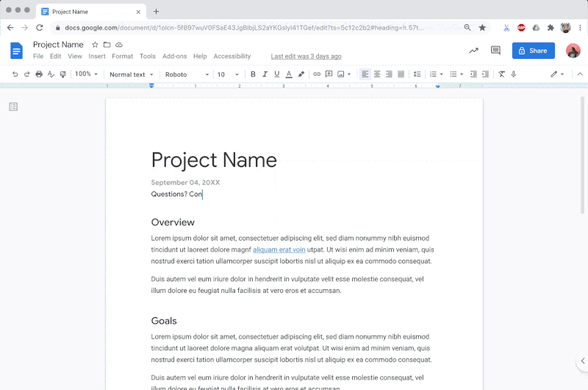This screenshot has width=588, height=390.
Task: Open the line spacing options
Action: click(x=417, y=74)
